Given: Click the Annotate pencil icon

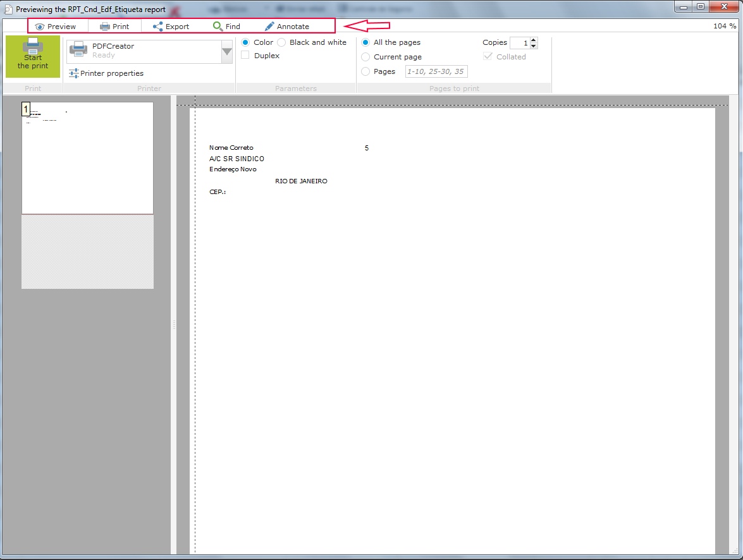Looking at the screenshot, I should tap(269, 27).
